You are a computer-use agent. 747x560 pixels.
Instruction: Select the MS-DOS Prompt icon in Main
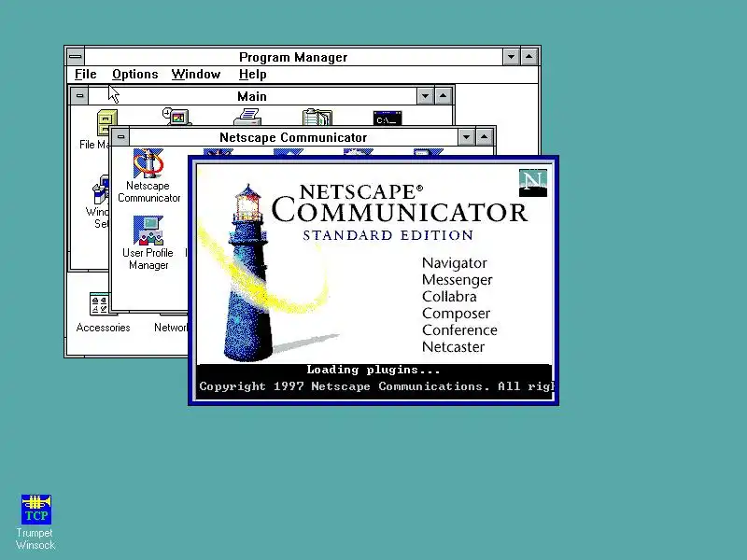[388, 119]
